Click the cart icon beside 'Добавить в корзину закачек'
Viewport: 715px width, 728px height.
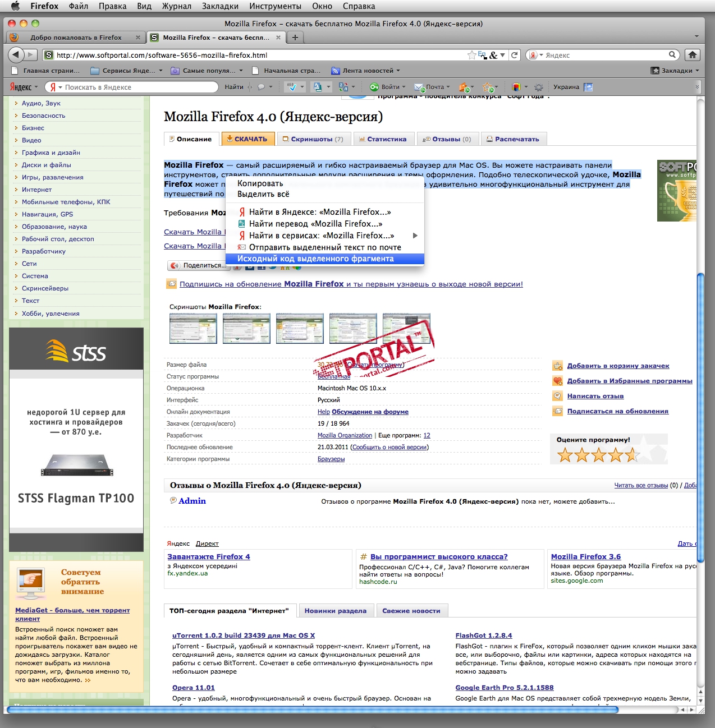click(x=557, y=366)
